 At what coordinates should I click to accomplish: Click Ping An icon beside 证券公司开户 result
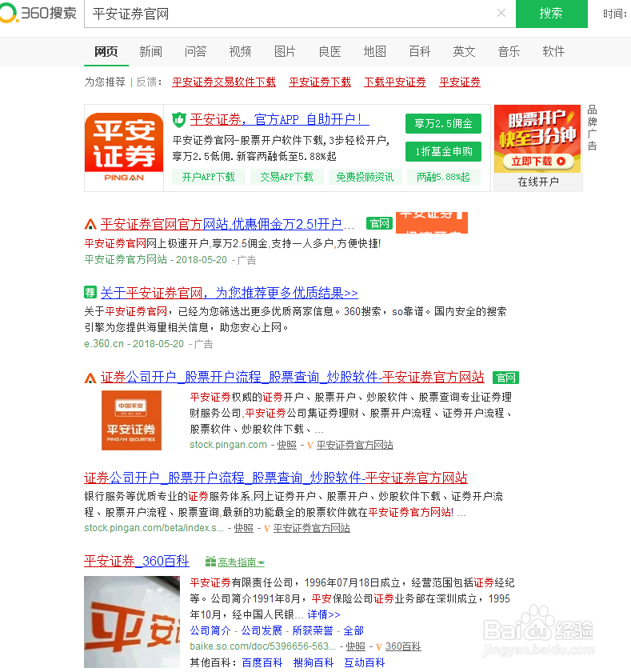pos(90,378)
